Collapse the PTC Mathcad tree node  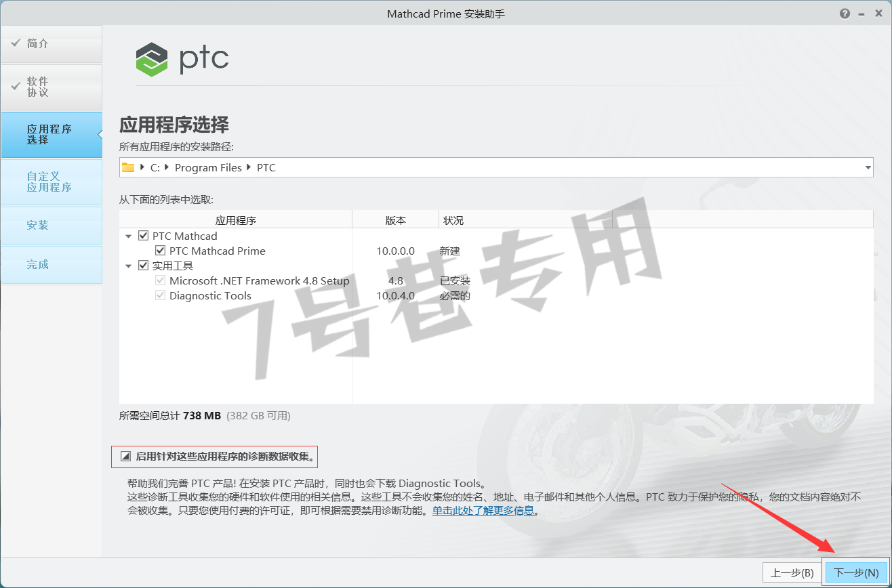click(128, 236)
